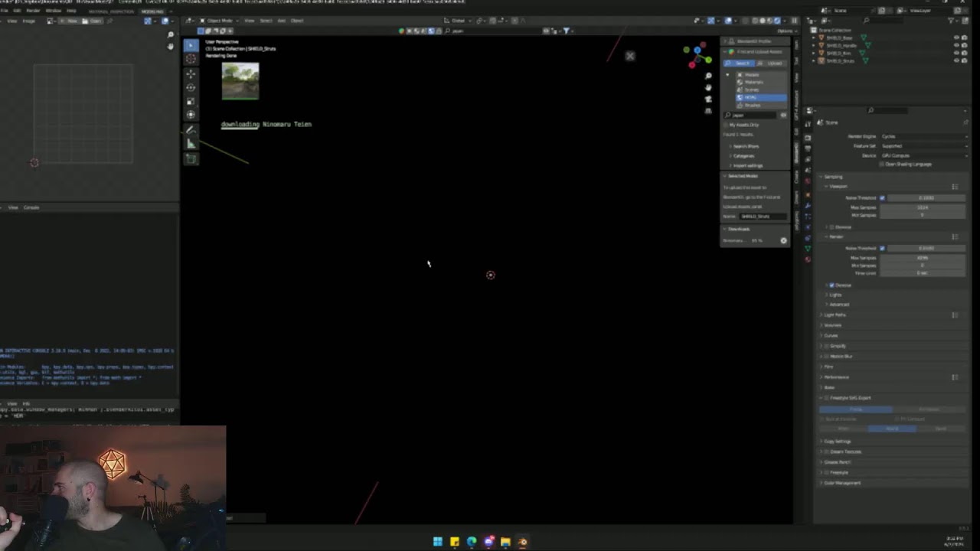Enable Simplify checkbox
Screen dimensions: 980x551
click(x=827, y=346)
